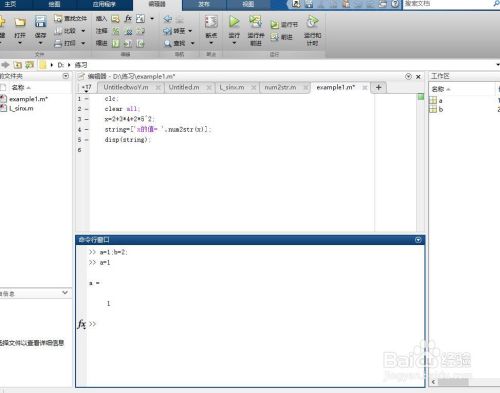The width and height of the screenshot is (500, 393).
Task: Click the Print (打印) icon
Action: click(58, 43)
